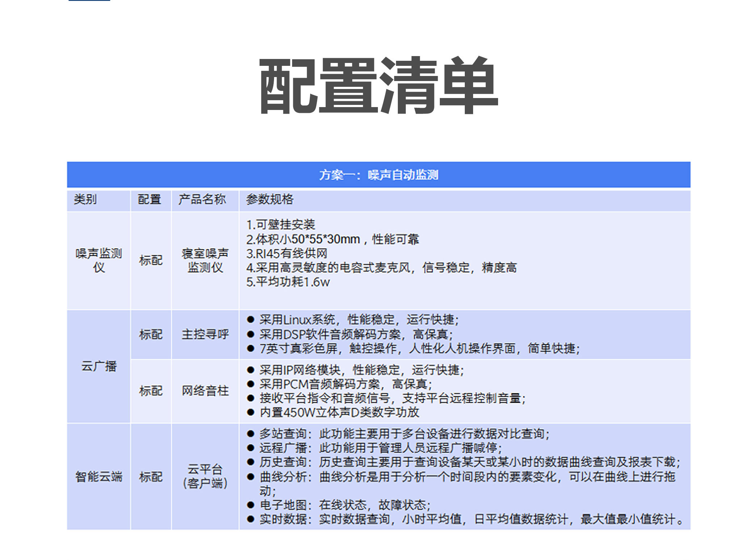Click the 参数规格 column header
This screenshot has height=560, width=754.
[270, 199]
